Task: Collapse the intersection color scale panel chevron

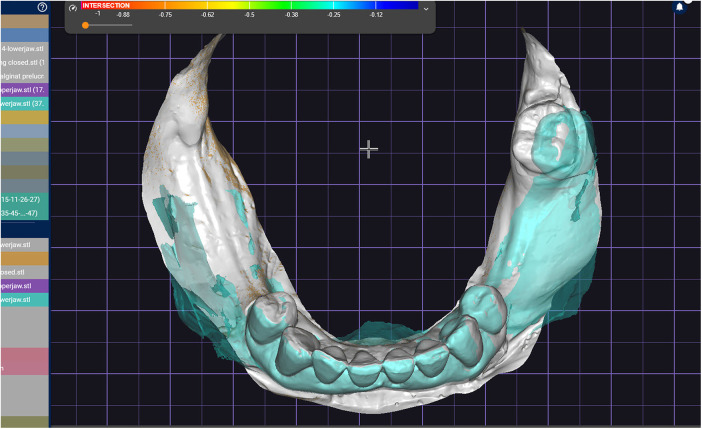Action: [426, 9]
